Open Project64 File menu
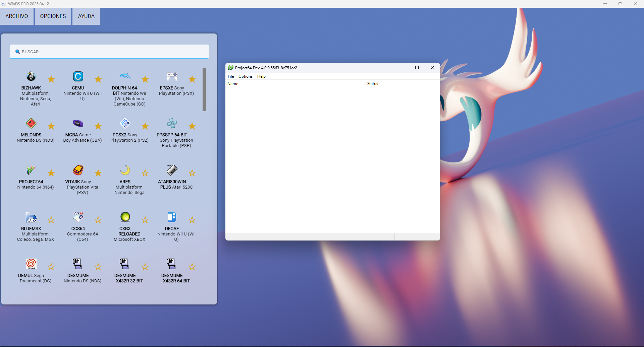The width and height of the screenshot is (644, 347). click(x=231, y=76)
